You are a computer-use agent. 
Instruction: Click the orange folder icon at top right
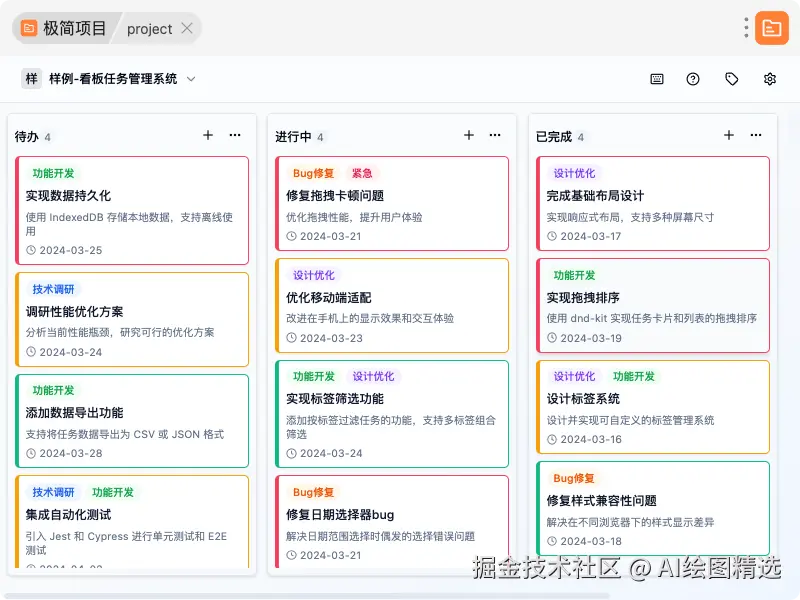(772, 28)
